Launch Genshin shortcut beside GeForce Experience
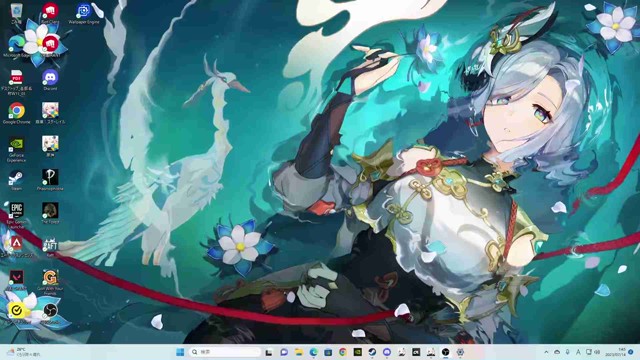Screen dimensions: 640x360 click(50, 147)
